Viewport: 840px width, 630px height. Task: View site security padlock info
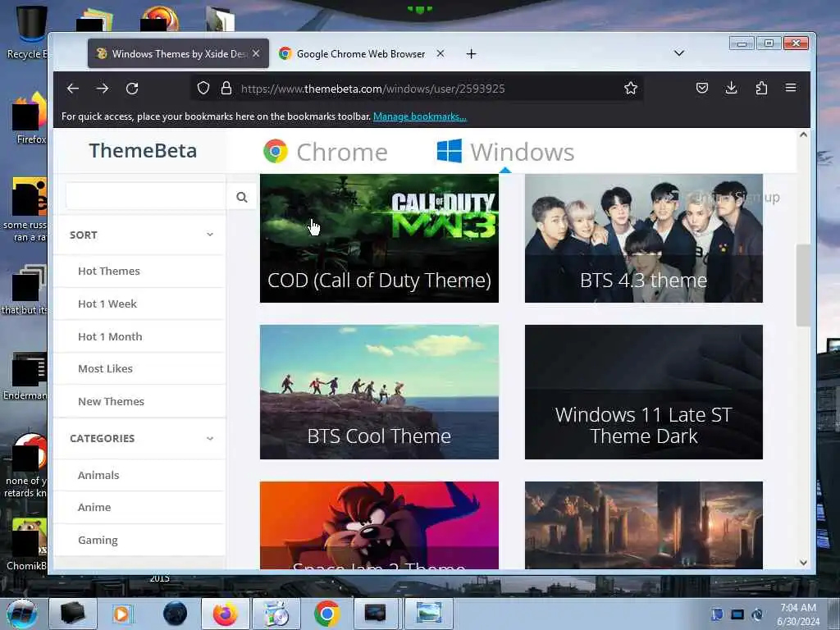click(226, 89)
